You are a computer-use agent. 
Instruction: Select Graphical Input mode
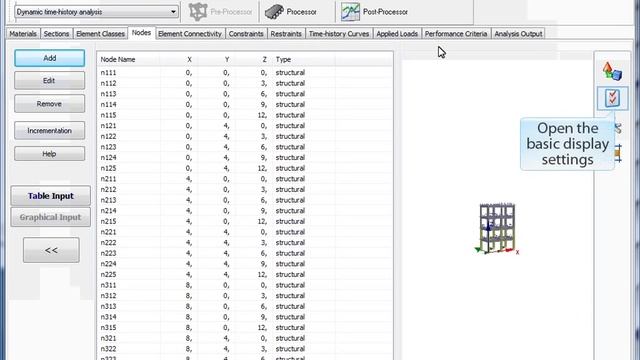[51, 217]
